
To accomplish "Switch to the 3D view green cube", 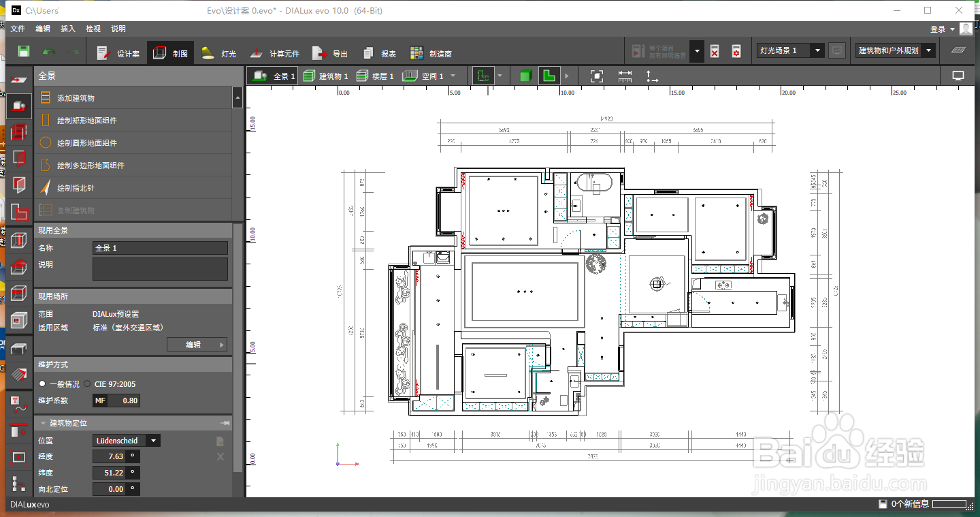I will click(x=525, y=76).
